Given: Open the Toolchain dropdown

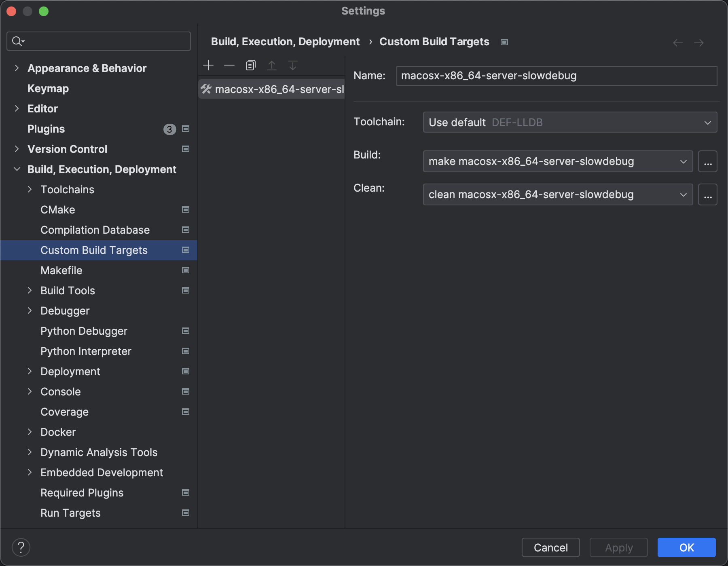Looking at the screenshot, I should coord(569,122).
